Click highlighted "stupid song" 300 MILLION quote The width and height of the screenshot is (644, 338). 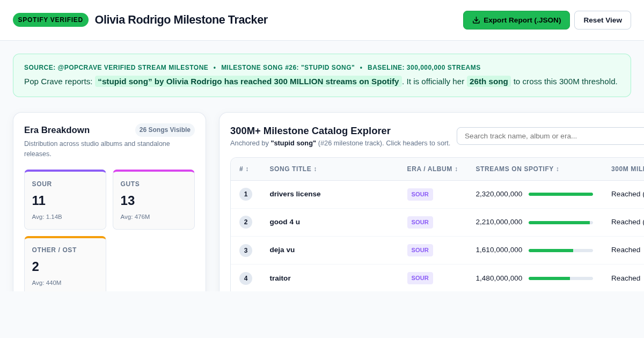tap(248, 82)
